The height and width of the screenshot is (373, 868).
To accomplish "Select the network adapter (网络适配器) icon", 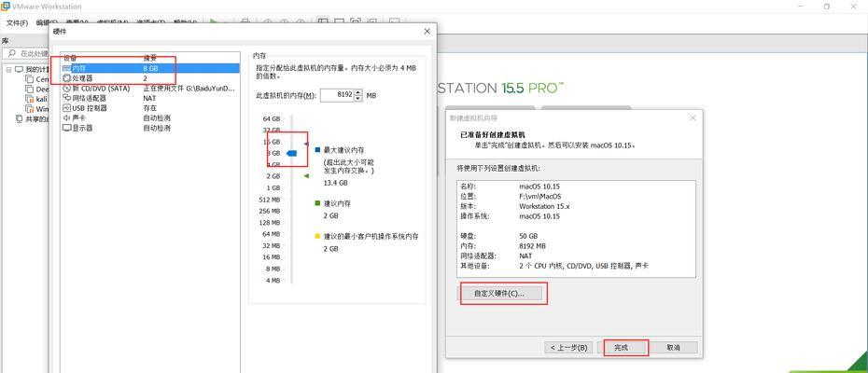I will point(66,98).
